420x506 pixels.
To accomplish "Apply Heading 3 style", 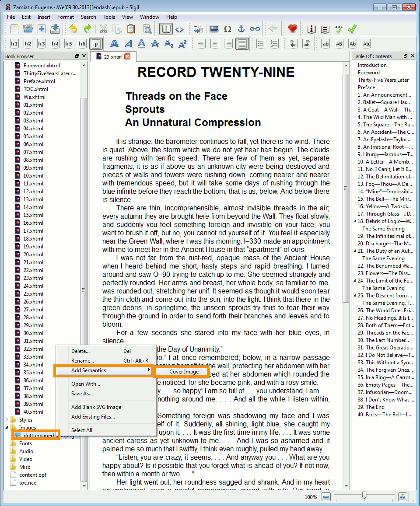I will click(41, 44).
